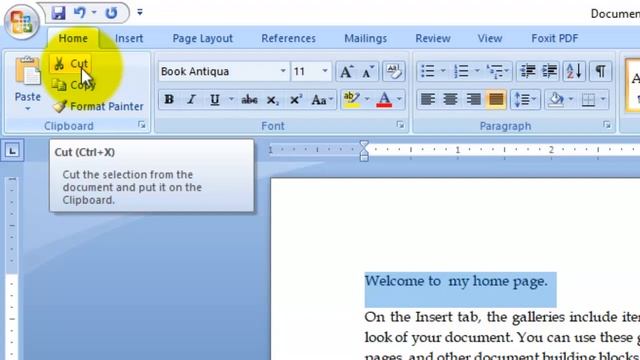Viewport: 640px width, 360px height.
Task: Expand the font size dropdown
Action: point(325,71)
